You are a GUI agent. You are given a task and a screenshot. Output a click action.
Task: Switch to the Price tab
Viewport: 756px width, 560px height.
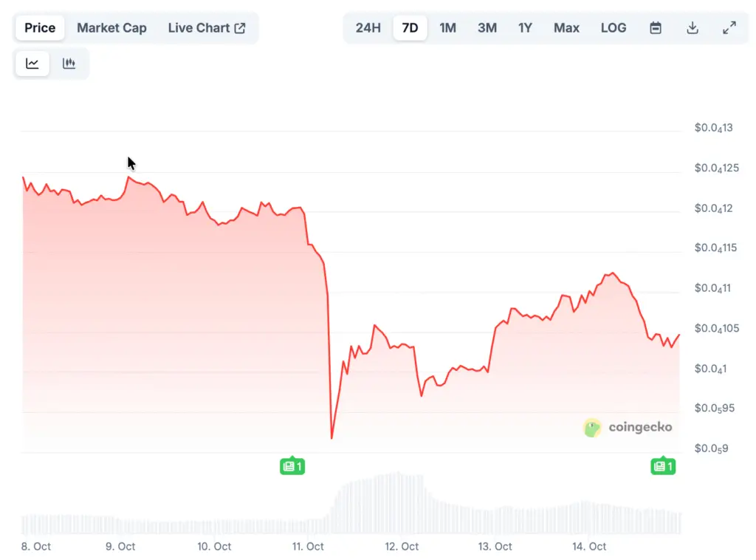coord(40,28)
